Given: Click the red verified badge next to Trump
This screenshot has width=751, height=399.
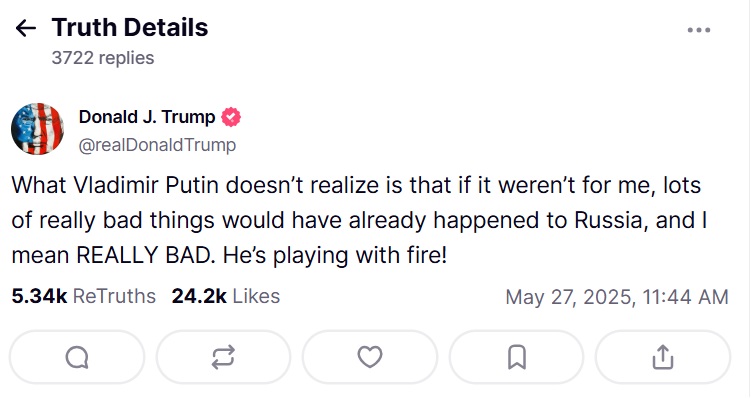Looking at the screenshot, I should (231, 117).
